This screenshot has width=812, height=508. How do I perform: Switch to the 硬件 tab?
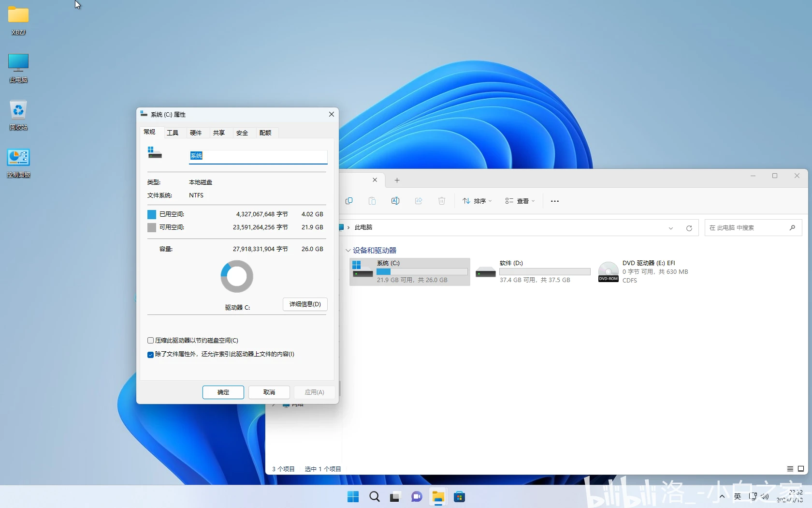196,133
